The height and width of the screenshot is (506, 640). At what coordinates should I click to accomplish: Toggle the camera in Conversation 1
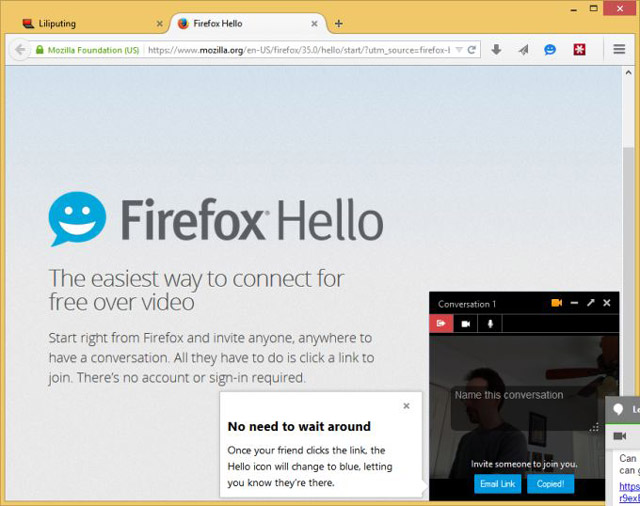pyautogui.click(x=466, y=324)
